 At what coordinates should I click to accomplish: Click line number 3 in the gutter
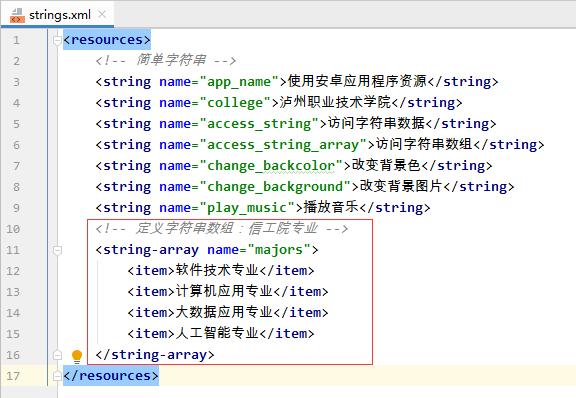16,82
